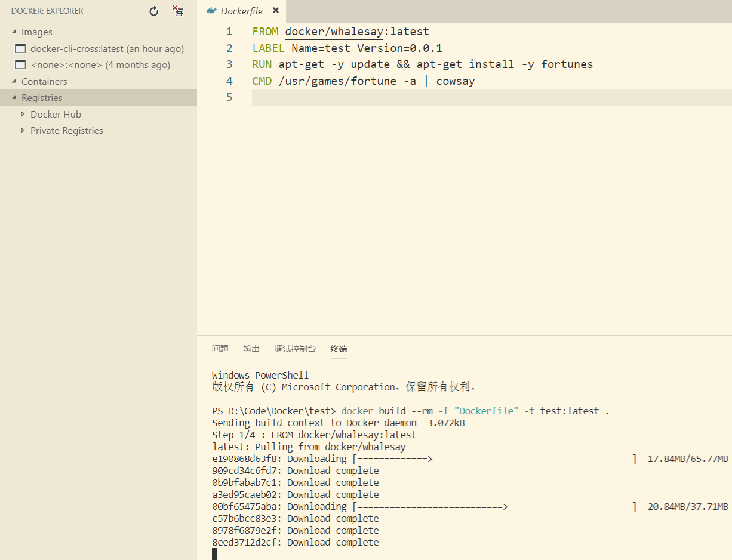Click the image icon beside docker-cli-cross:latest
Viewport: 732px width, 560px height.
click(x=20, y=48)
